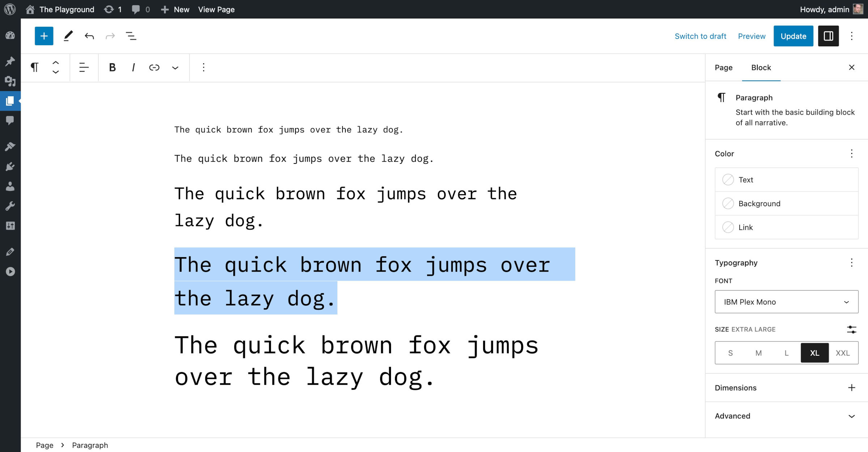
Task: Open Tools wrench in admin sidebar
Action: tap(10, 206)
